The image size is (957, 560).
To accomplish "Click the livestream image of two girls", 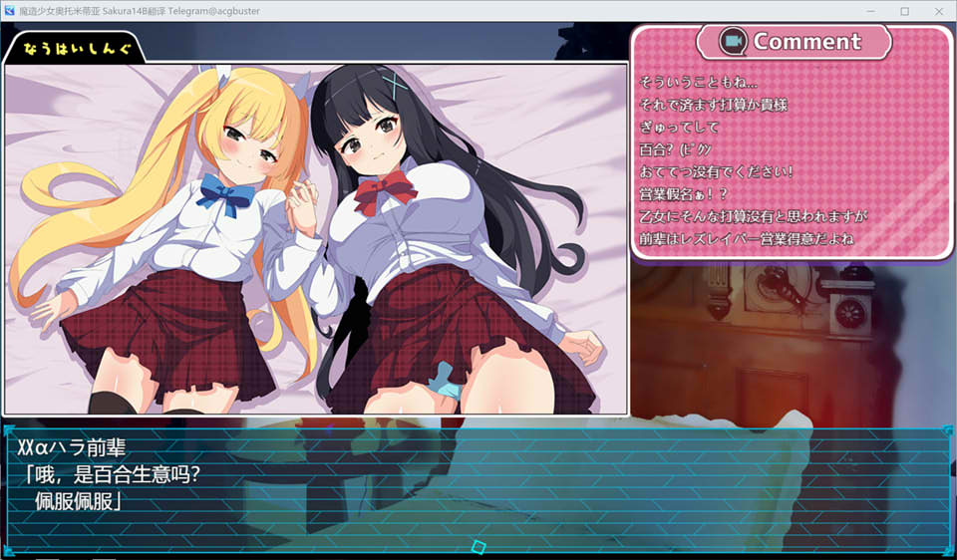I will 316,238.
